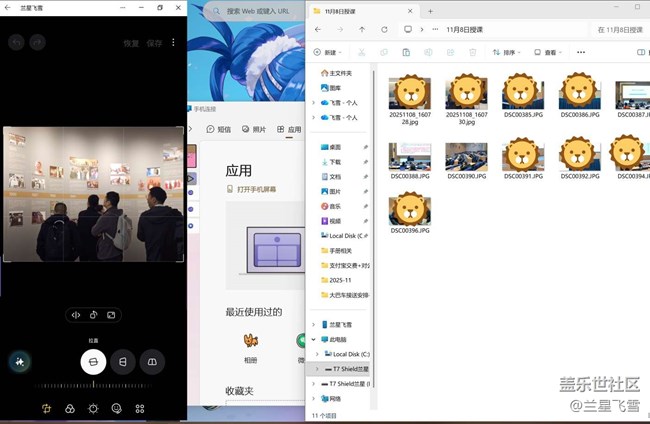
Task: Expand the 此电脑 tree node
Action: click(x=313, y=339)
